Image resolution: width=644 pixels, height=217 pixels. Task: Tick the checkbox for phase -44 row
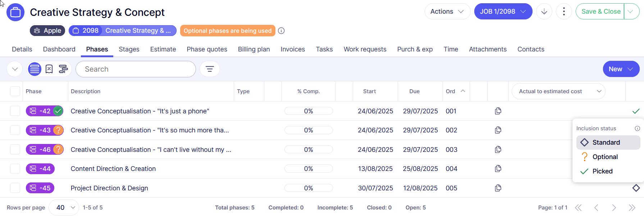click(x=15, y=169)
